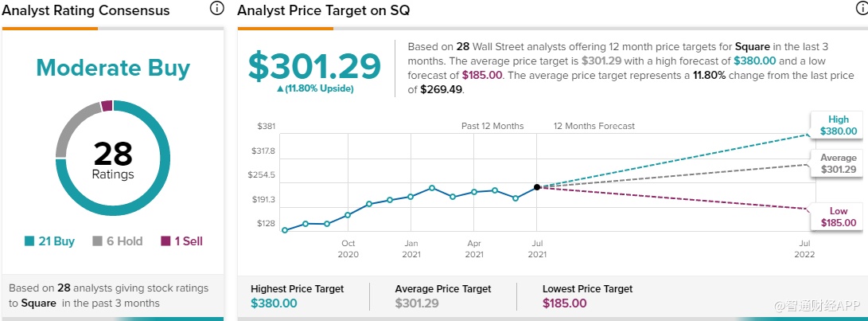
Task: Click the teal Buy legend square
Action: point(30,241)
